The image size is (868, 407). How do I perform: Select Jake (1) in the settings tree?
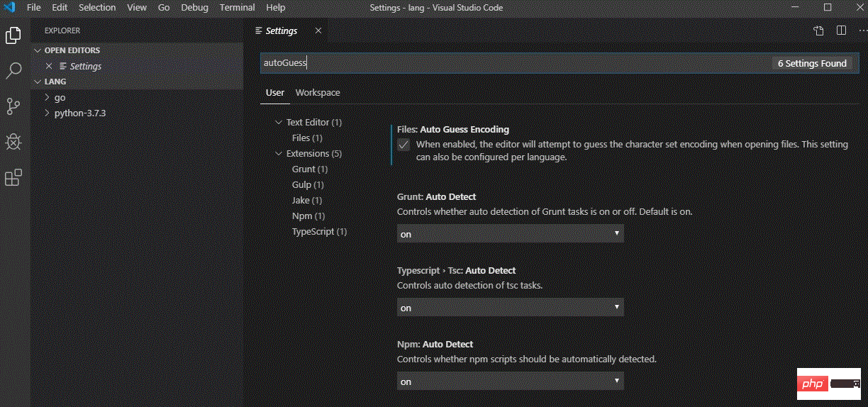point(307,201)
